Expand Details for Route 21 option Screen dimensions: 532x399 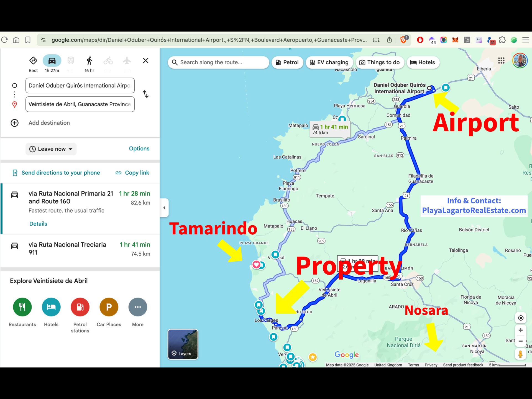[x=38, y=224]
